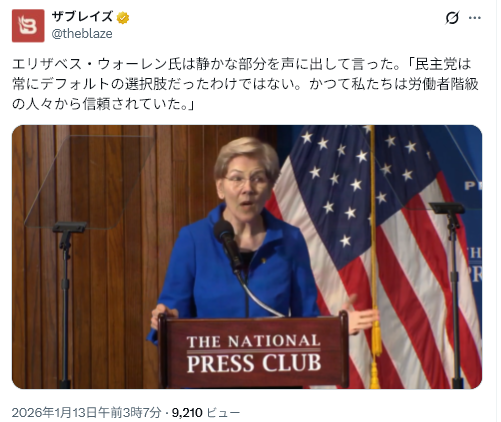The height and width of the screenshot is (422, 501).
Task: Open the three-dot more options menu
Action: point(475,18)
